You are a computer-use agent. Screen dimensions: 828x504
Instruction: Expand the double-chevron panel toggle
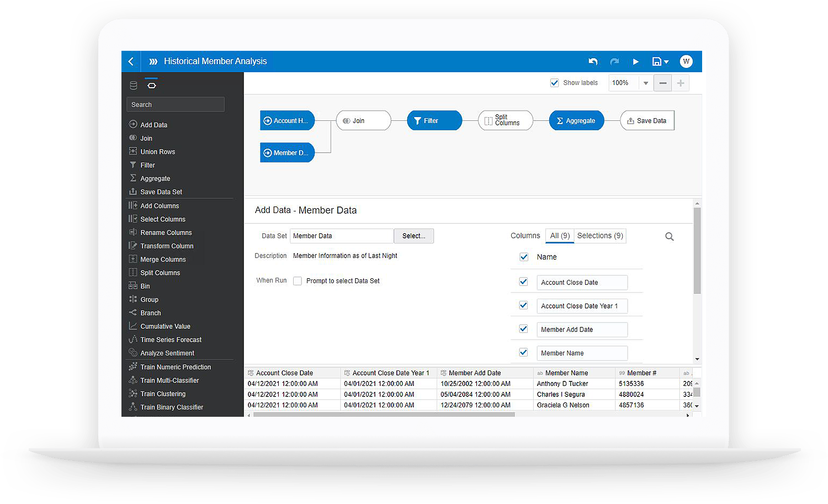pyautogui.click(x=153, y=61)
